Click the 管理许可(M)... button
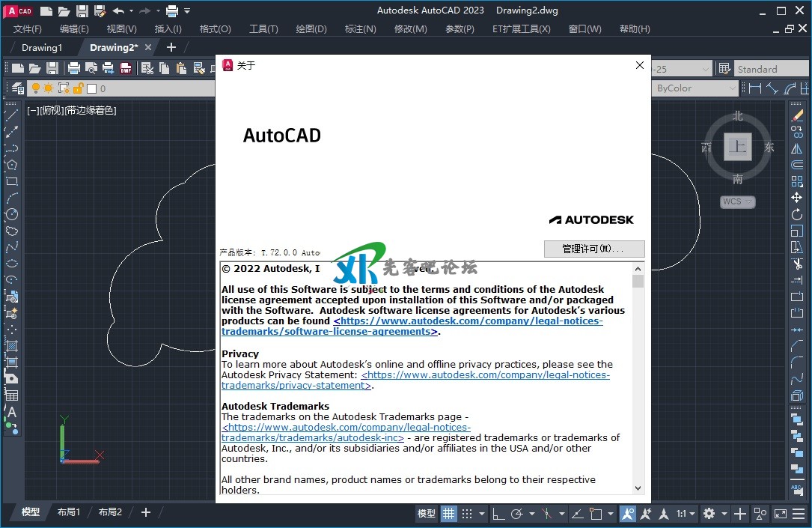Screen dimensions: 812x528 coord(593,249)
